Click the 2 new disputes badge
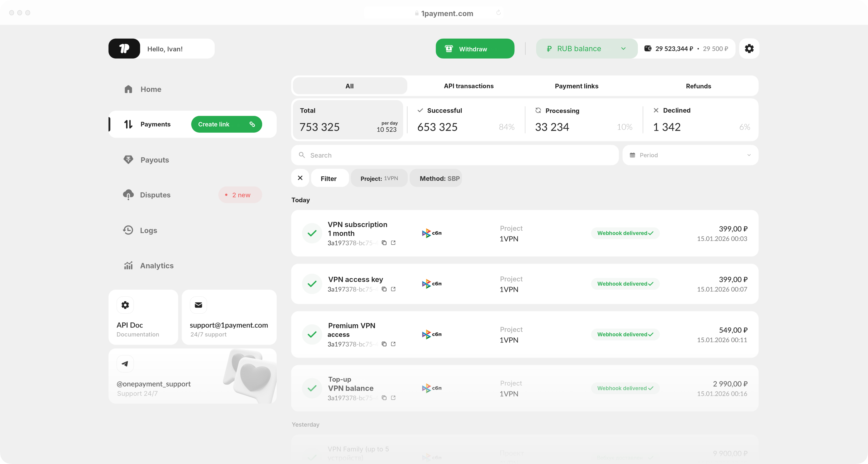This screenshot has width=868, height=464. pos(240,195)
